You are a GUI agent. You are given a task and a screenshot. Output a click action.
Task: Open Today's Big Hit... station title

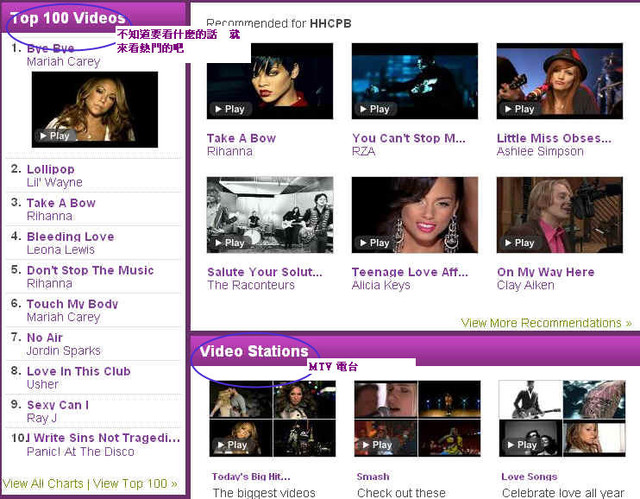tap(251, 476)
